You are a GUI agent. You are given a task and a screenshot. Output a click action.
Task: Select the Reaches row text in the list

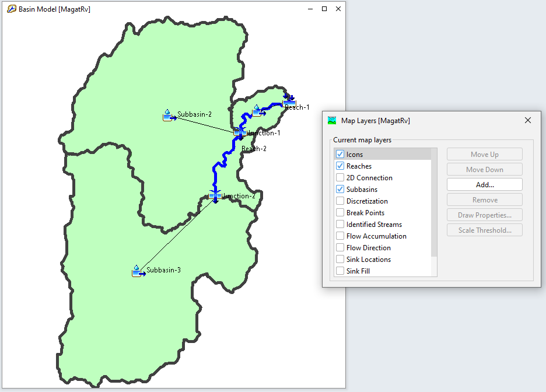tap(359, 166)
